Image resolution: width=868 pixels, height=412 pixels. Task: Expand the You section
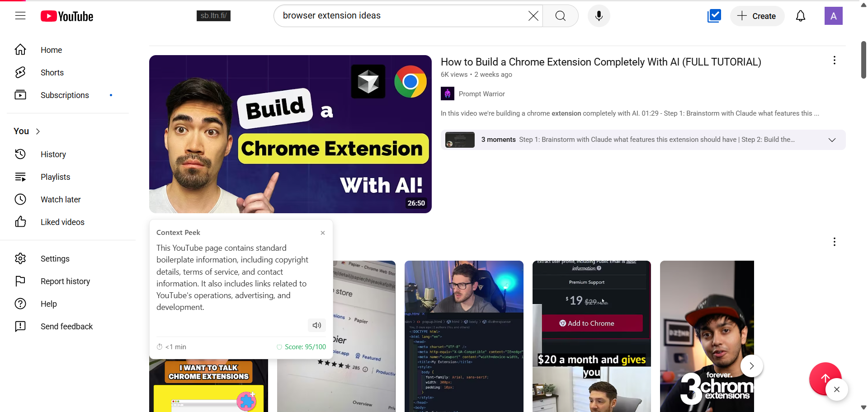(x=27, y=131)
